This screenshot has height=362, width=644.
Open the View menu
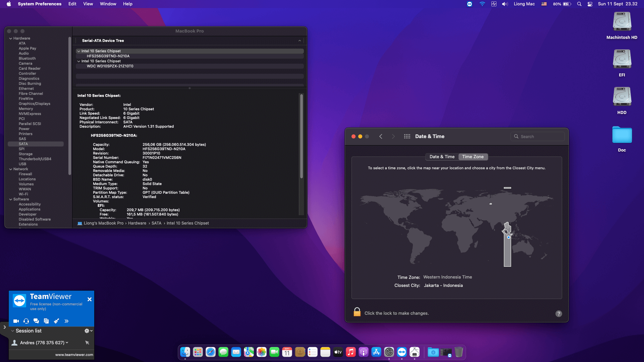[88, 4]
